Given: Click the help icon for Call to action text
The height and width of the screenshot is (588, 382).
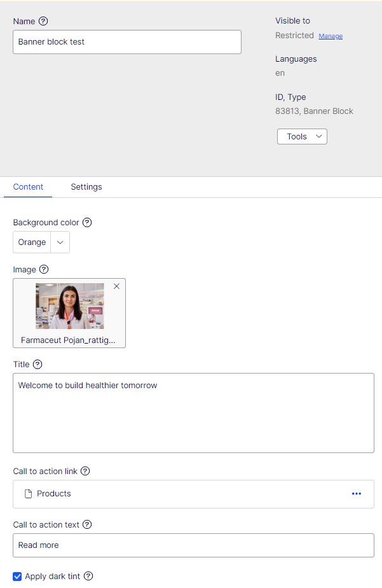Looking at the screenshot, I should tap(87, 524).
